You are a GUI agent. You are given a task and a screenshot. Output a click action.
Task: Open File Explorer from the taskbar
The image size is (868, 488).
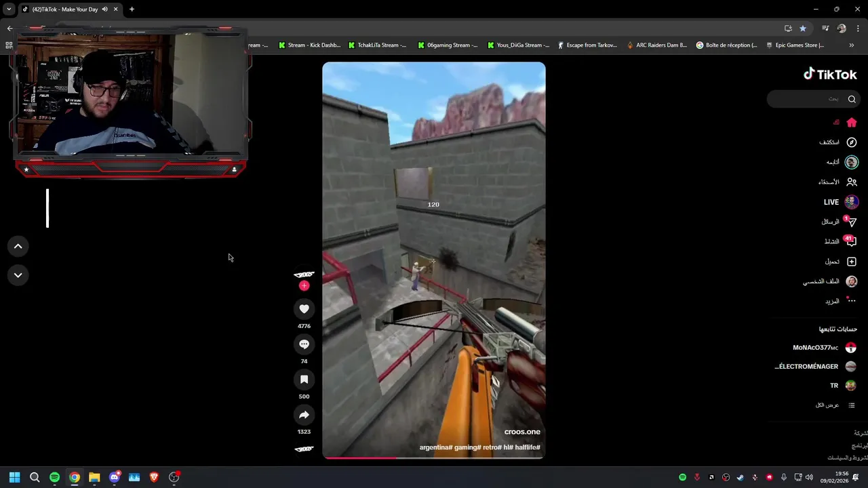pos(94,477)
